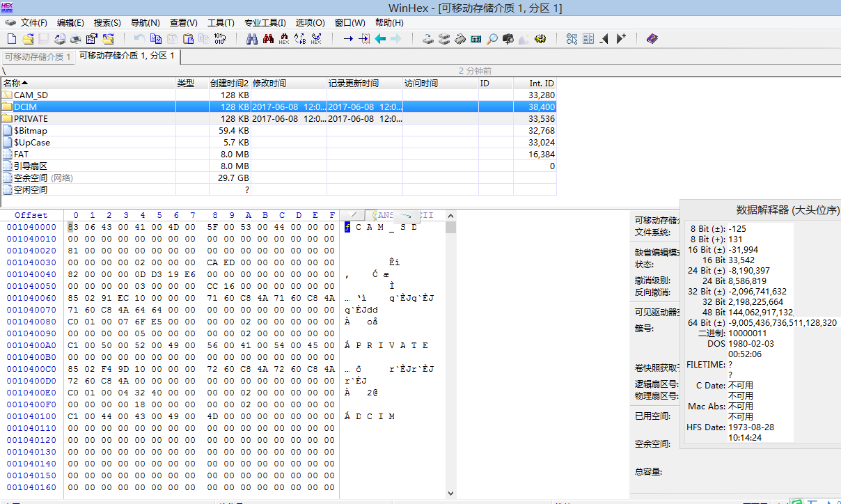Click the Open RAM chip icon
The image size is (841, 504).
pos(460,39)
